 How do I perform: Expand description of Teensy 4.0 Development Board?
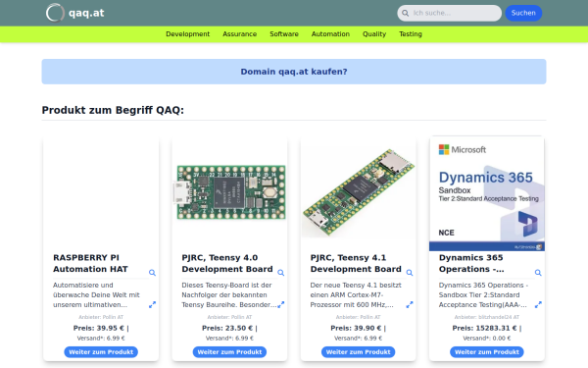coord(280,304)
